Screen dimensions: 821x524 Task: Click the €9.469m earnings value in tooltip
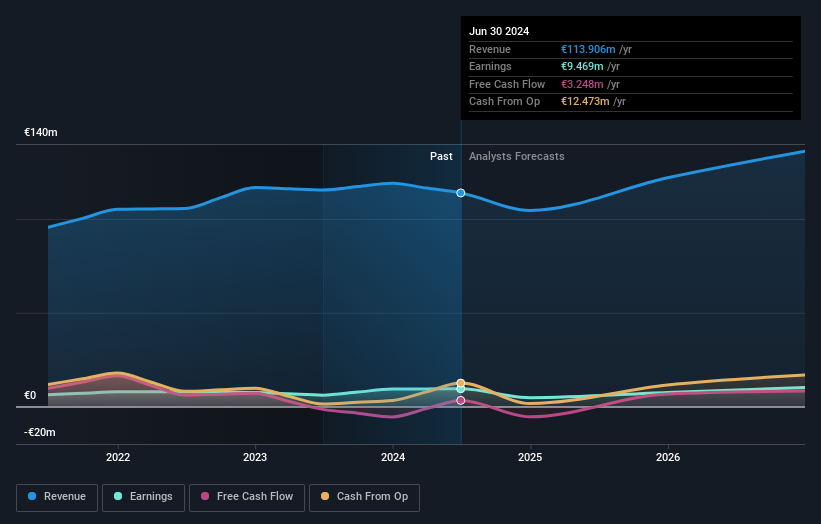click(x=582, y=66)
